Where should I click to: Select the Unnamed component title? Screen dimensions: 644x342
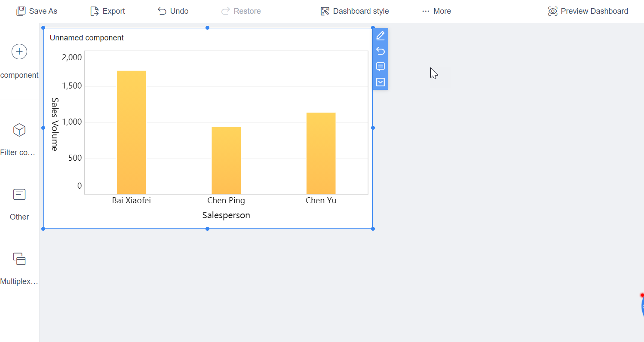coord(87,38)
